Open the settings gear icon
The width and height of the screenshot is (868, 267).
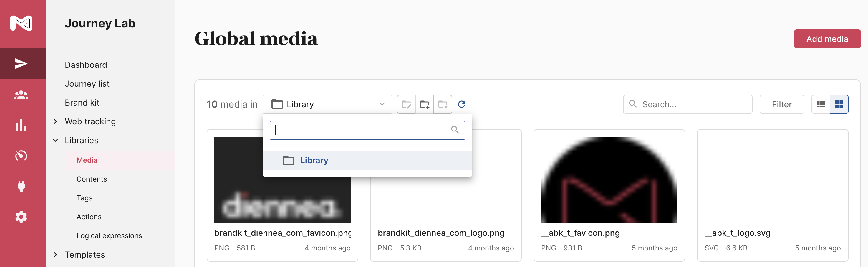coord(21,217)
